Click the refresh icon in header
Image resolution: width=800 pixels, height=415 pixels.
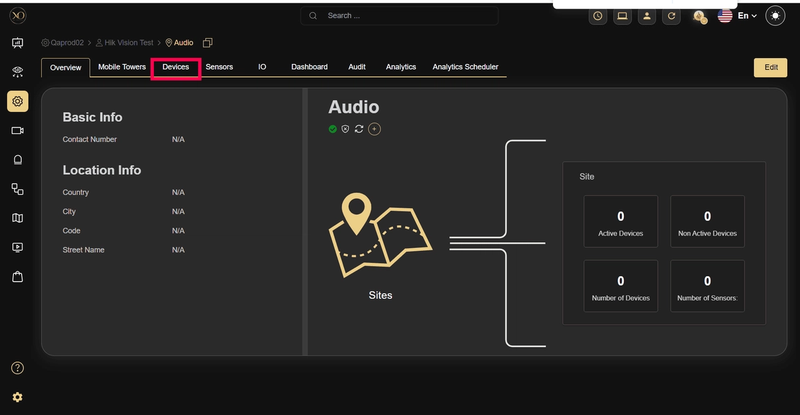(671, 16)
